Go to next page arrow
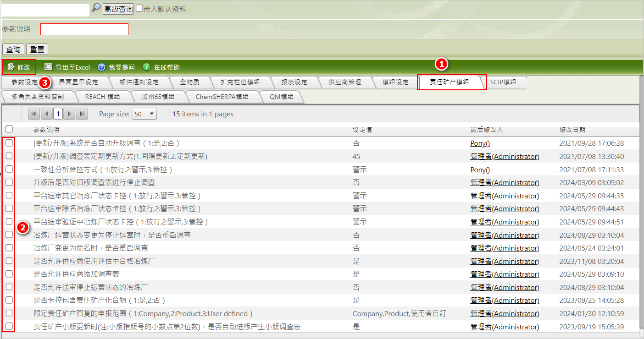 69,114
